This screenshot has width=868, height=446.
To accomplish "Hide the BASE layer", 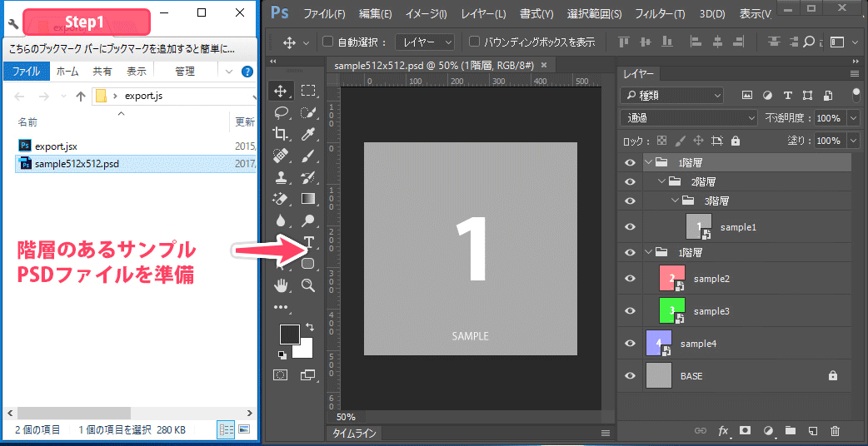I will click(630, 376).
